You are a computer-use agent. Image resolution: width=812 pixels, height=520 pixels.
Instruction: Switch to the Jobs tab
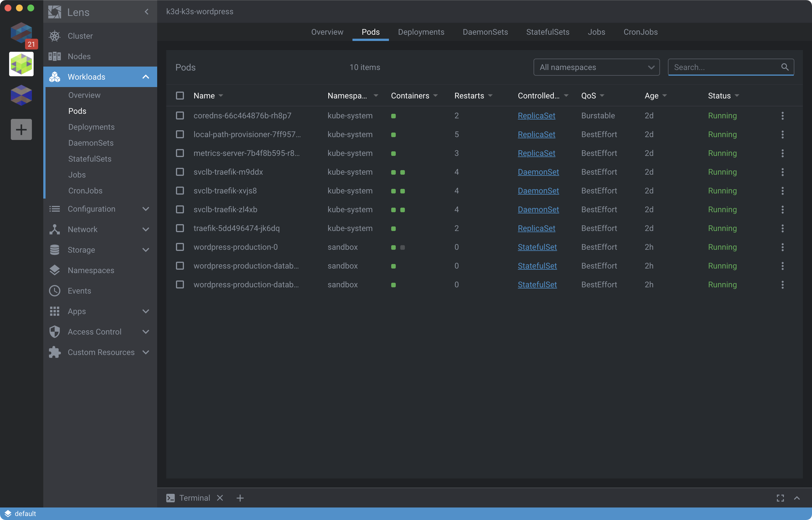[x=596, y=32]
